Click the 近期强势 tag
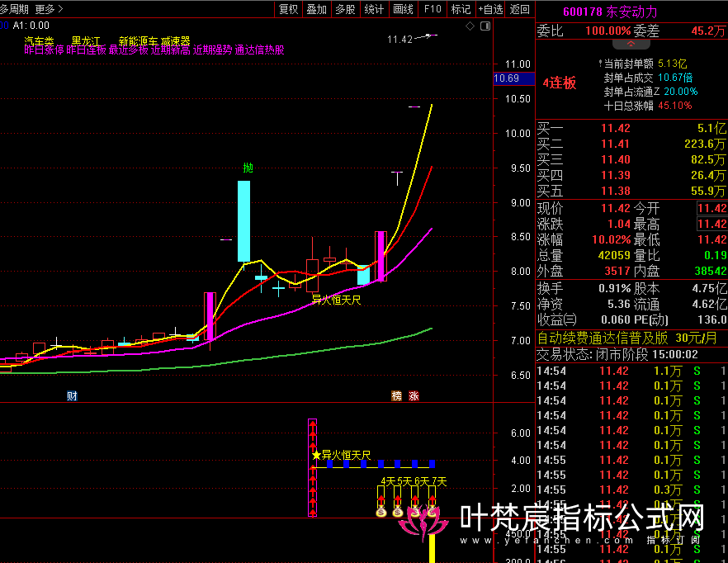Image resolution: width=728 pixels, height=563 pixels. (213, 50)
